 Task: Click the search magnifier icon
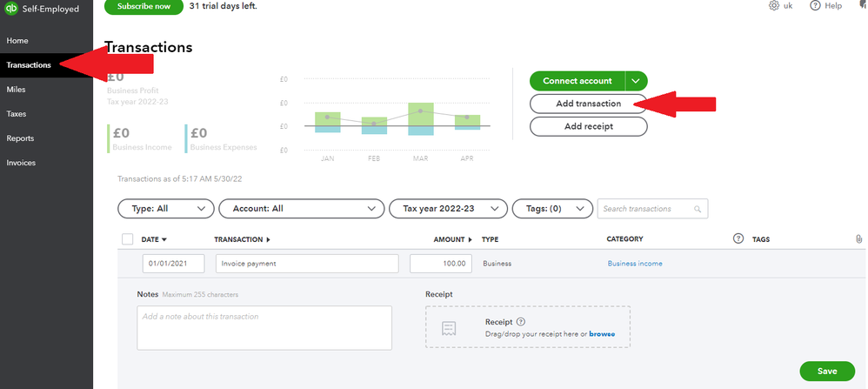tap(698, 209)
